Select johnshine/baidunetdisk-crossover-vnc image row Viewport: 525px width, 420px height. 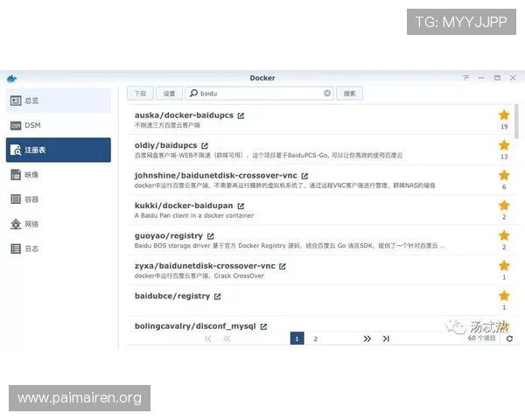322,180
